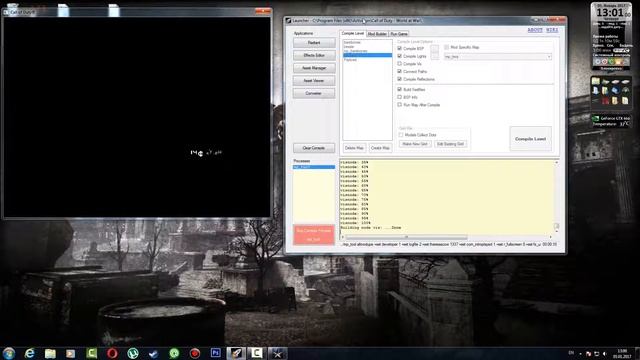The image size is (640, 360).
Task: Enable the BSP Info checkbox
Action: [400, 97]
